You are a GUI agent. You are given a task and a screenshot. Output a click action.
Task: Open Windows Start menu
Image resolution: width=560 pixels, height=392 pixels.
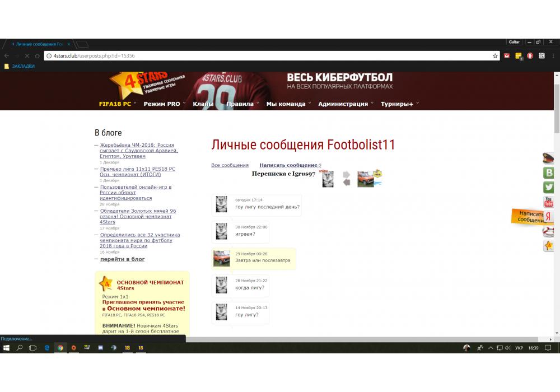[7, 348]
